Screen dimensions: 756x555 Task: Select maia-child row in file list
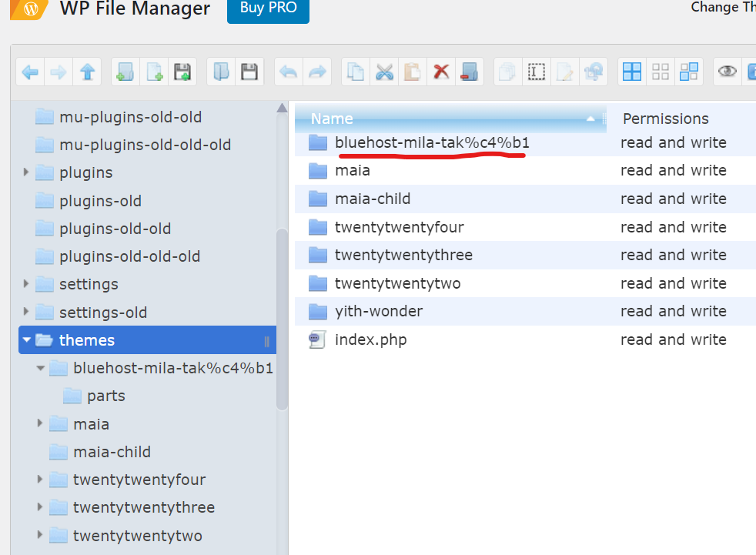[x=526, y=199]
